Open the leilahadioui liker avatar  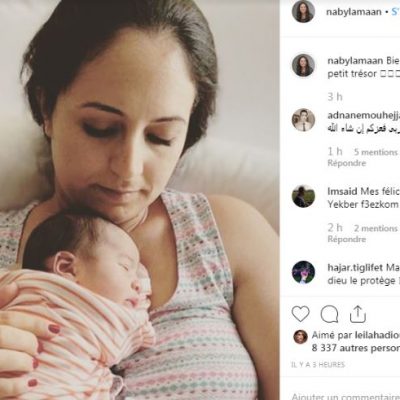pos(300,337)
